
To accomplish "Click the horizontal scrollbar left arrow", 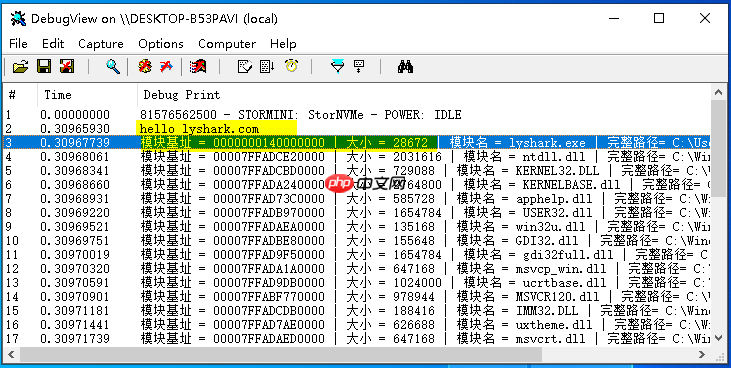I will click(x=11, y=354).
